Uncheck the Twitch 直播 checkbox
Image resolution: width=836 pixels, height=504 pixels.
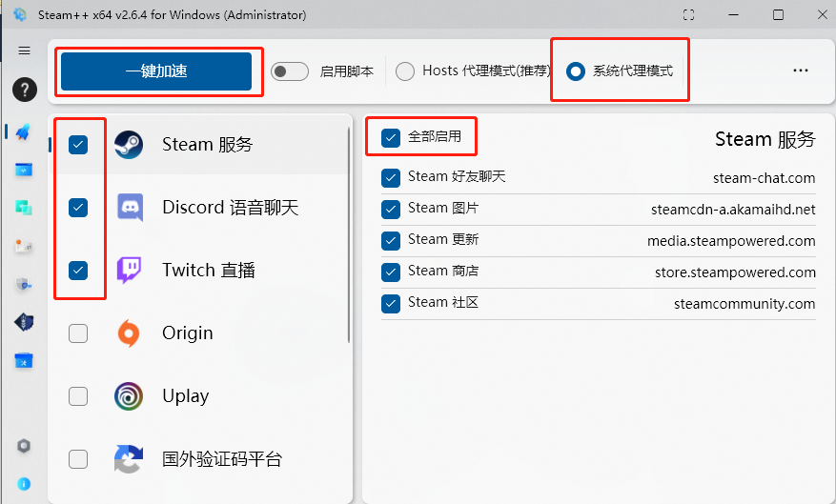point(78,271)
